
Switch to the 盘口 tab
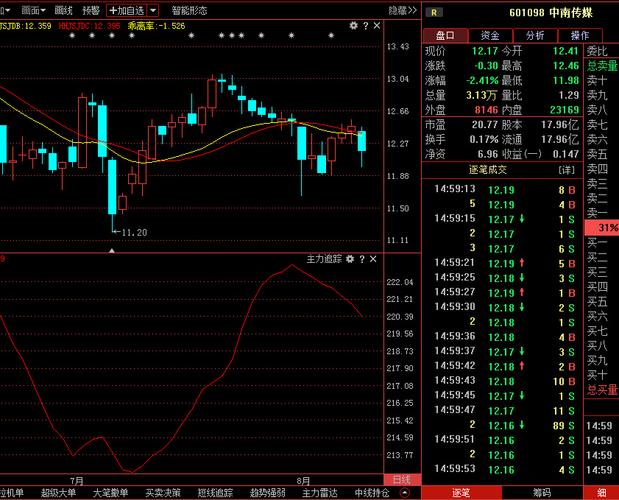[x=445, y=36]
